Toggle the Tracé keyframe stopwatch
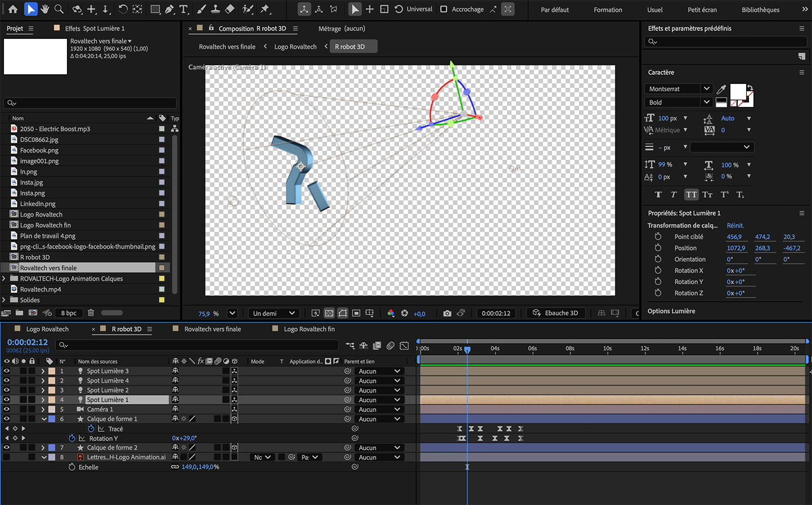Viewport: 812px width, 505px height. (x=91, y=428)
